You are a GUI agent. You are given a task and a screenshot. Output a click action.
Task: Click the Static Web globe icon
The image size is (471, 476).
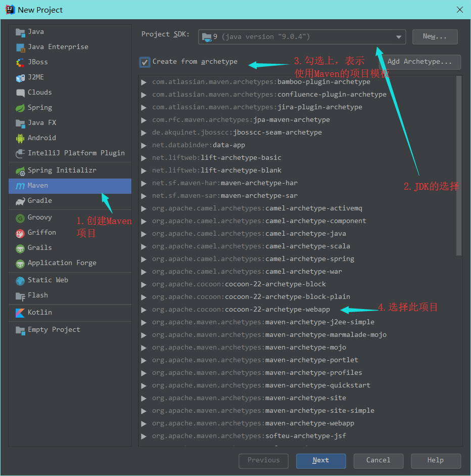20,281
